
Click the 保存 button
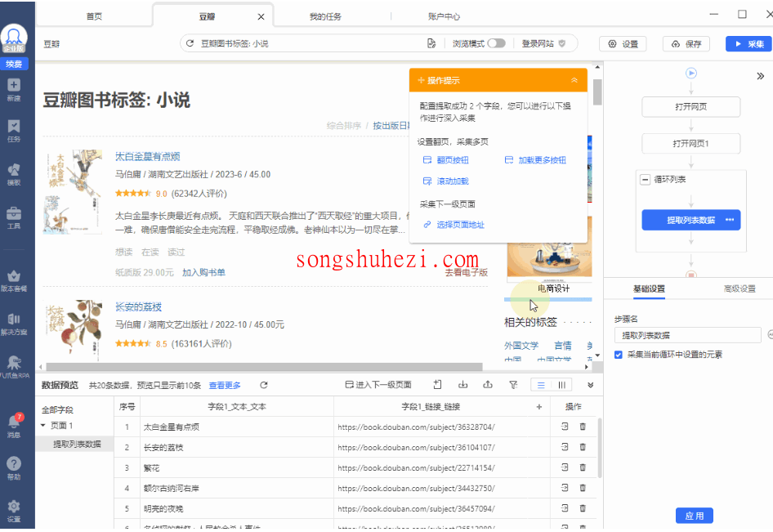(x=686, y=44)
